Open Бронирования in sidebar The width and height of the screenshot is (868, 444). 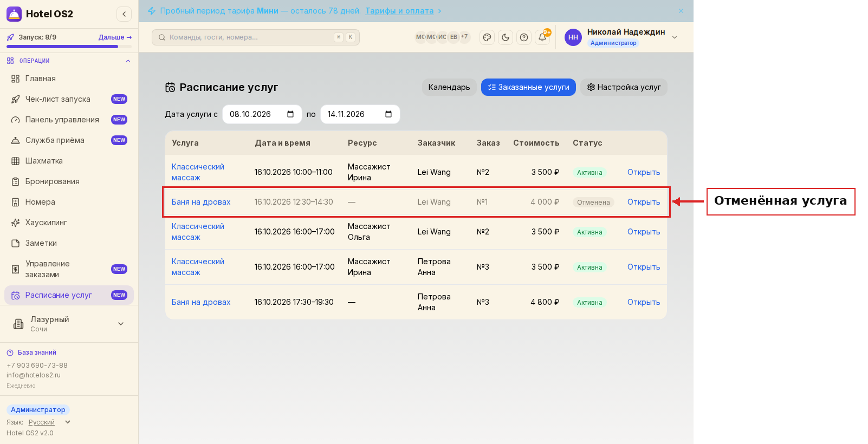tap(69, 181)
